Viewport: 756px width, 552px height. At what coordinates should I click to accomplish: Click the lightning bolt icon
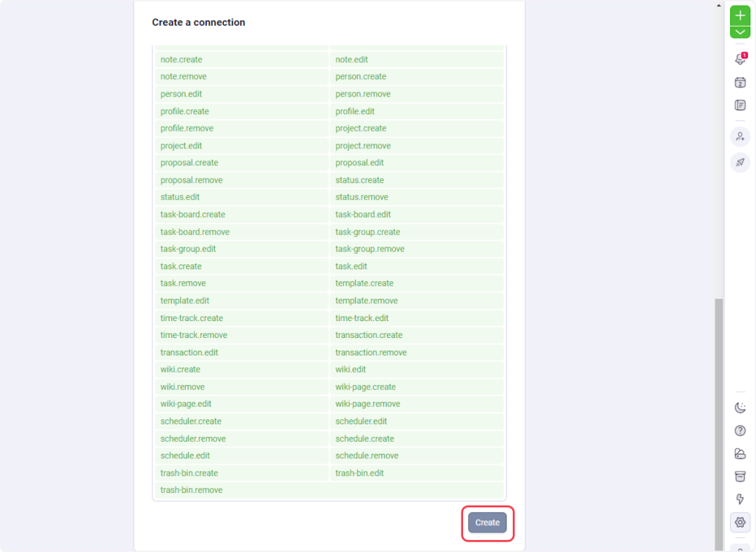pos(740,500)
